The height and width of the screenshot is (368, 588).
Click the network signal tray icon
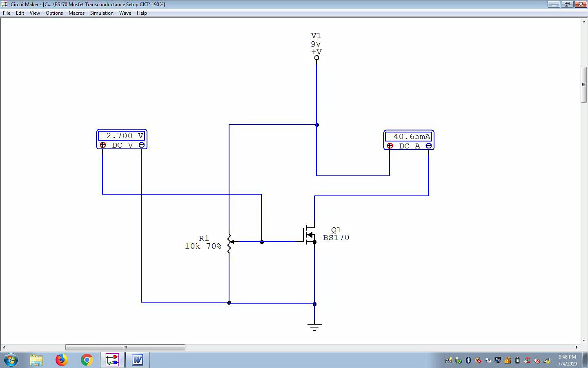pyautogui.click(x=547, y=360)
